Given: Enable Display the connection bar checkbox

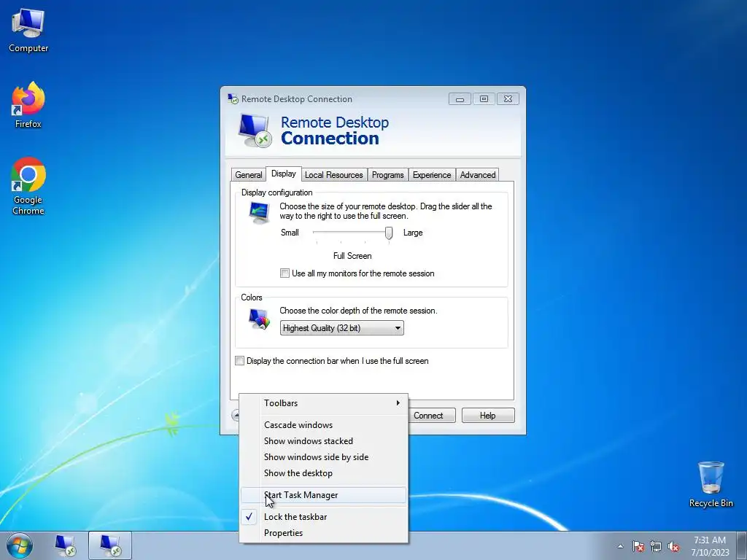Looking at the screenshot, I should [239, 361].
